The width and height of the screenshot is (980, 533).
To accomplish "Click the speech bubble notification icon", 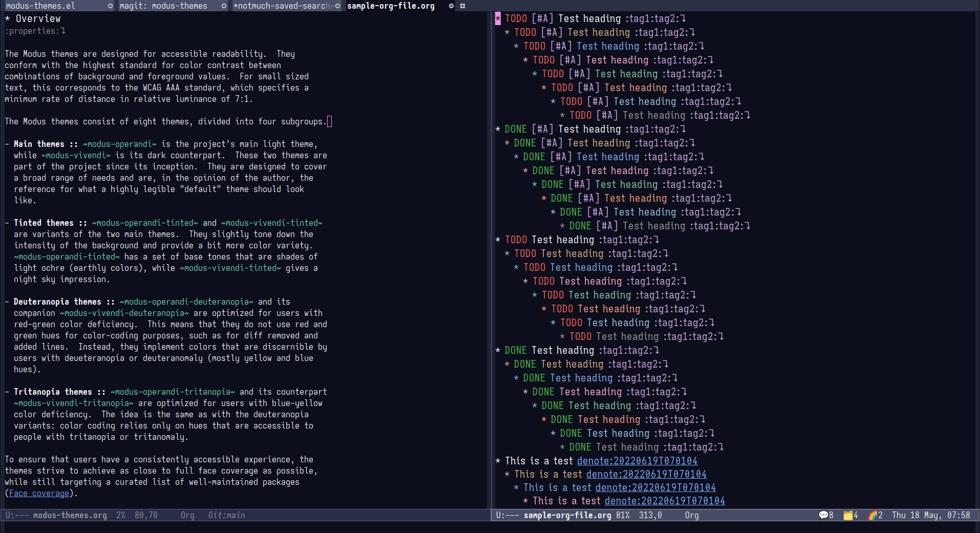I will 823,515.
